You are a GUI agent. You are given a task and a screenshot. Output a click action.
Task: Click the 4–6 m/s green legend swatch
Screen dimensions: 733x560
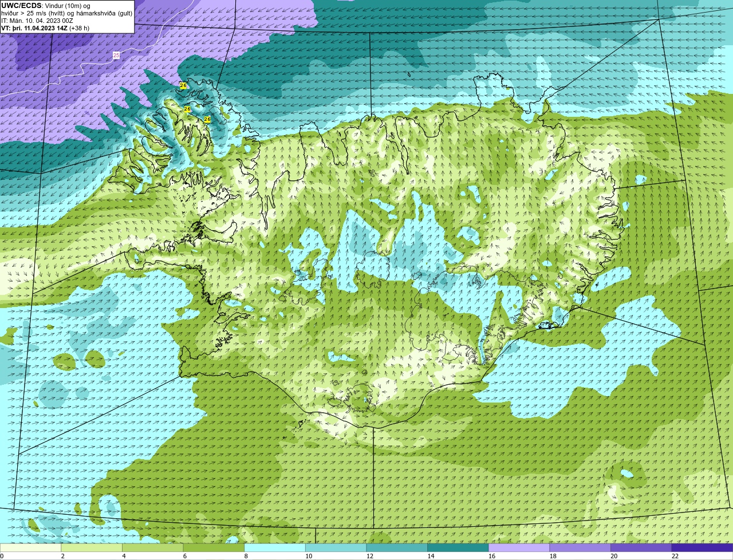[x=152, y=547]
